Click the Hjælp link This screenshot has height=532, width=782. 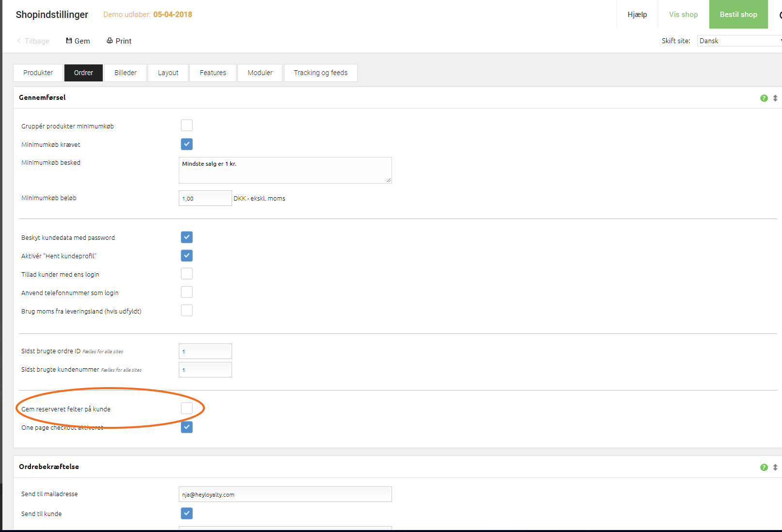637,15
